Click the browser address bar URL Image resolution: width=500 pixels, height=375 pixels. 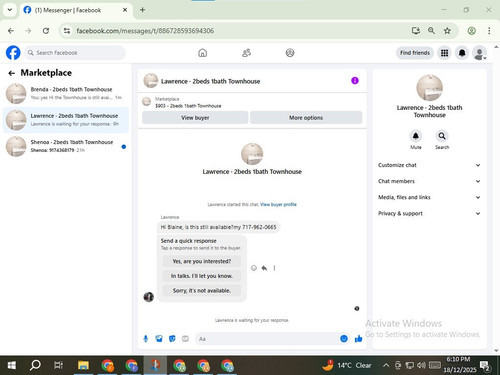pos(145,31)
